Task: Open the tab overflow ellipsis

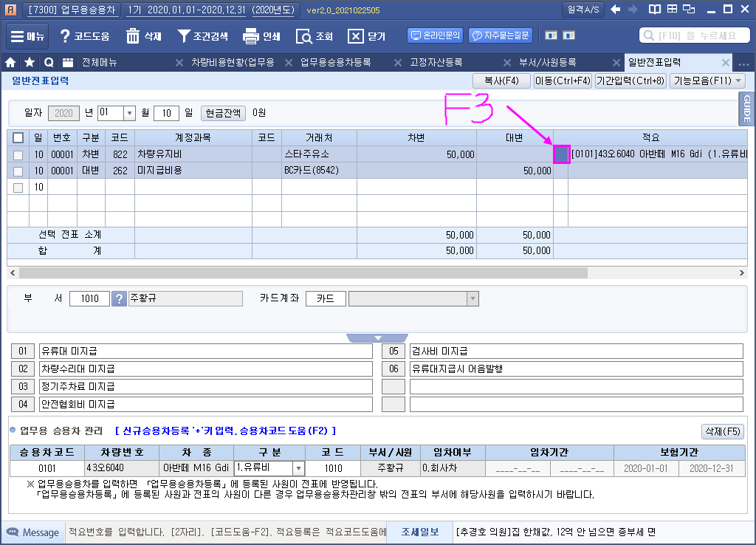Action: [743, 64]
